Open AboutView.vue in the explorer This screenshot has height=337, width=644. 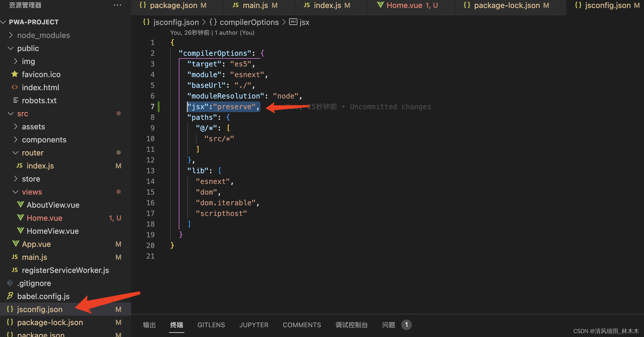[x=53, y=205]
